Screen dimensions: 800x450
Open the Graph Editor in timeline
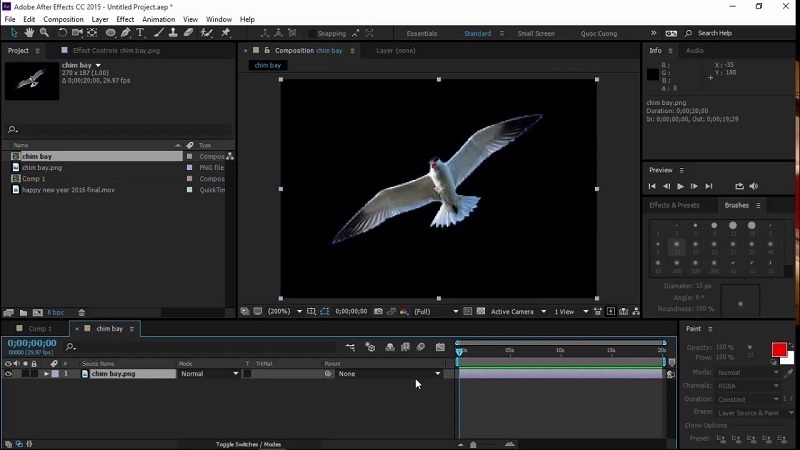[x=440, y=347]
